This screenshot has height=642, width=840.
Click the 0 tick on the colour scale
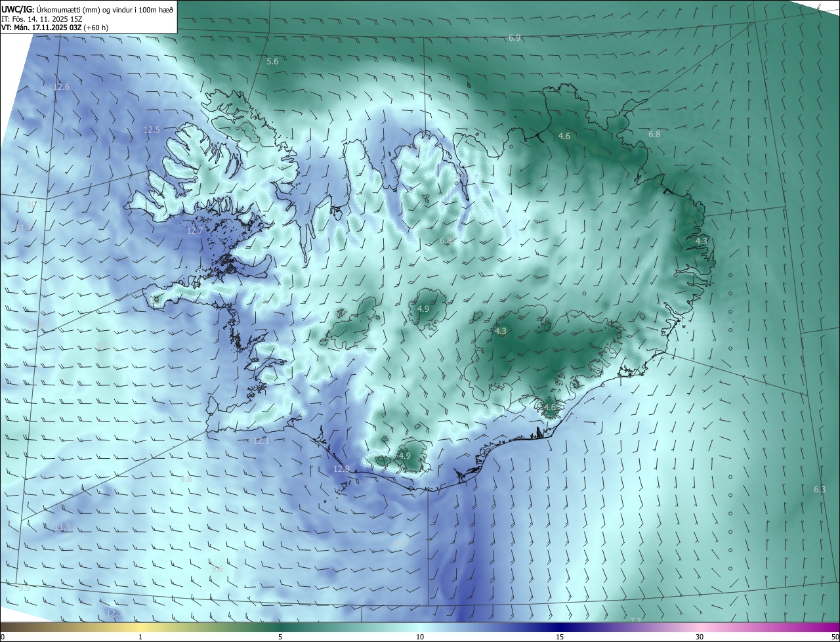tap(3, 637)
